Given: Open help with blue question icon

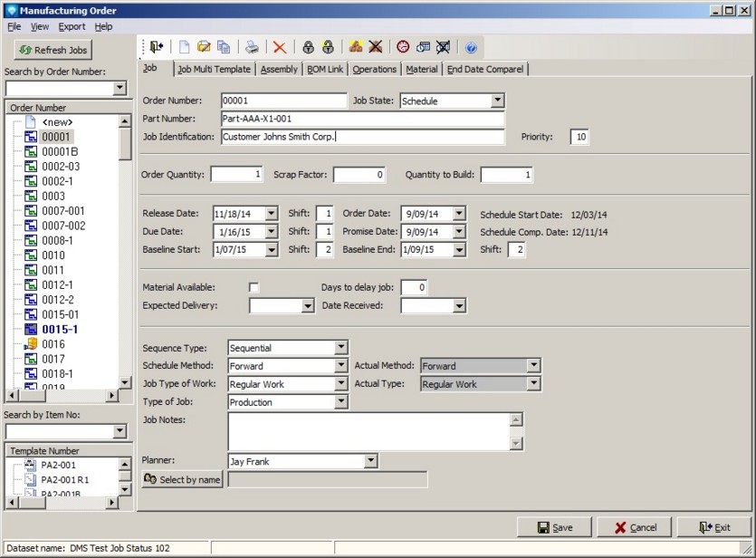Looking at the screenshot, I should [471, 47].
